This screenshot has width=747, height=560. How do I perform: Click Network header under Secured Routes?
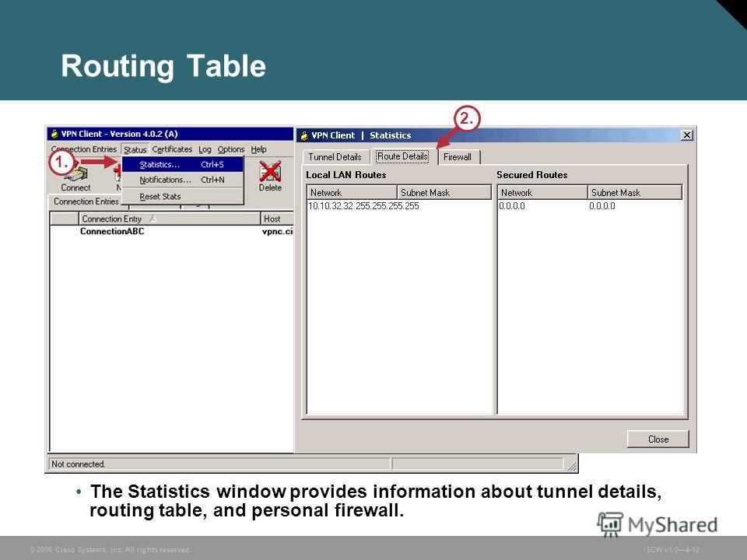542,192
